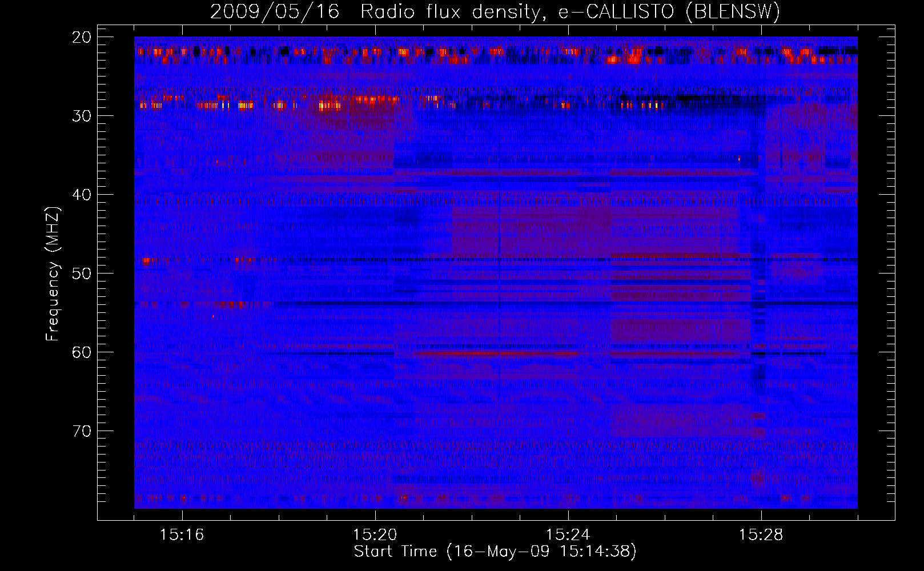
Task: Click the 15:20 time tick label
Action: tap(375, 535)
